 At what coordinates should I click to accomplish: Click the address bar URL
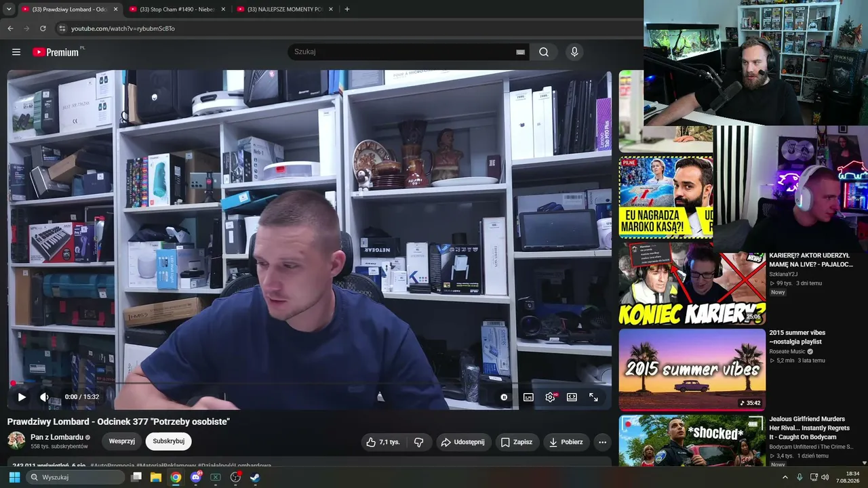pos(123,28)
